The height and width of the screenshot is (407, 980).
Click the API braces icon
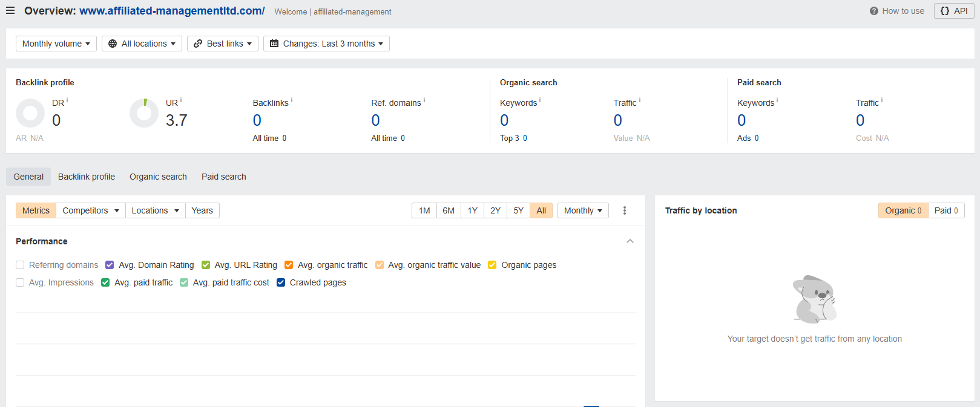pyautogui.click(x=945, y=11)
